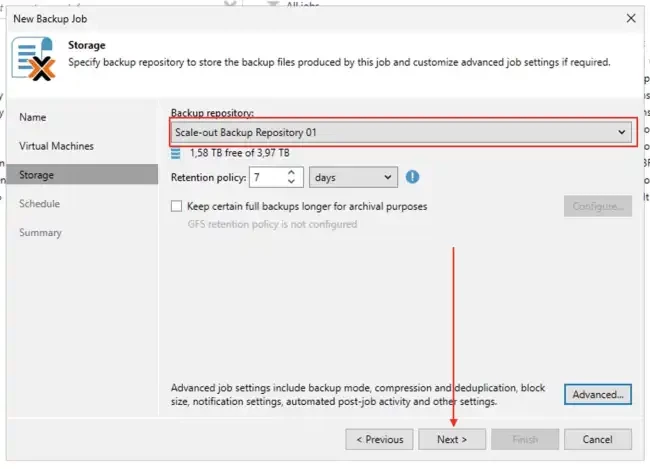The height and width of the screenshot is (469, 650).
Task: Click 'GFS retention policy is not configured' text
Action: pyautogui.click(x=272, y=224)
